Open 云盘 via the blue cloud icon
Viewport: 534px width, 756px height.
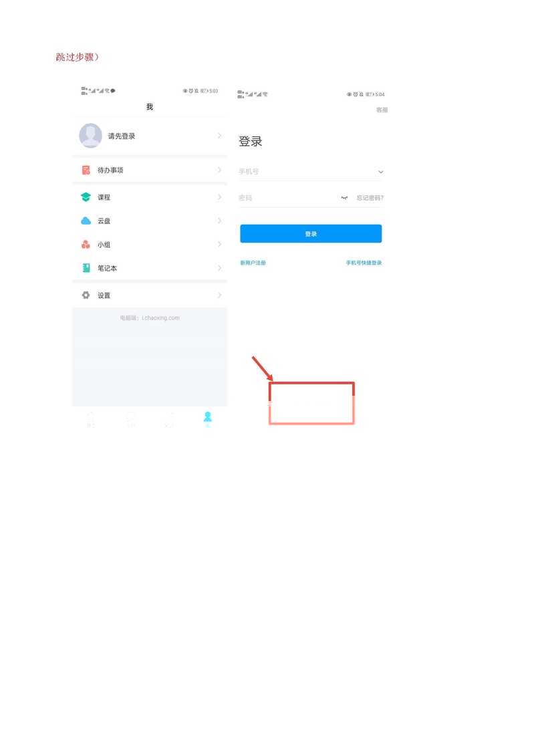pyautogui.click(x=86, y=221)
